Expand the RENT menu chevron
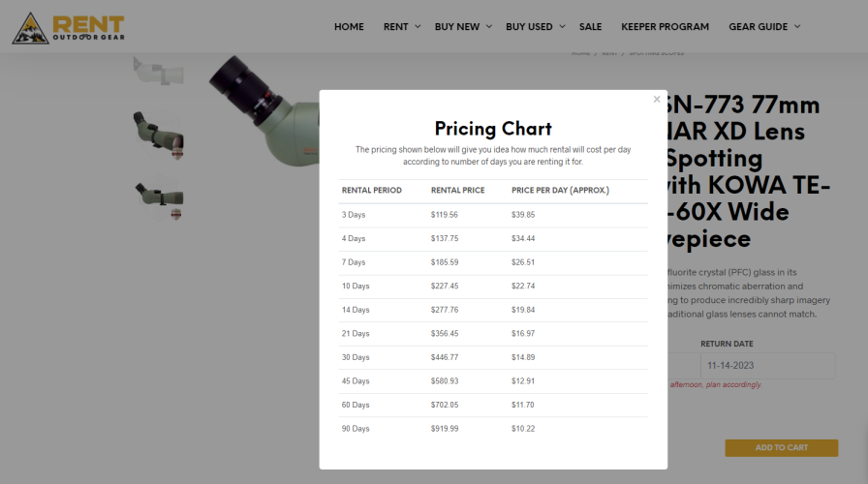 tap(418, 26)
